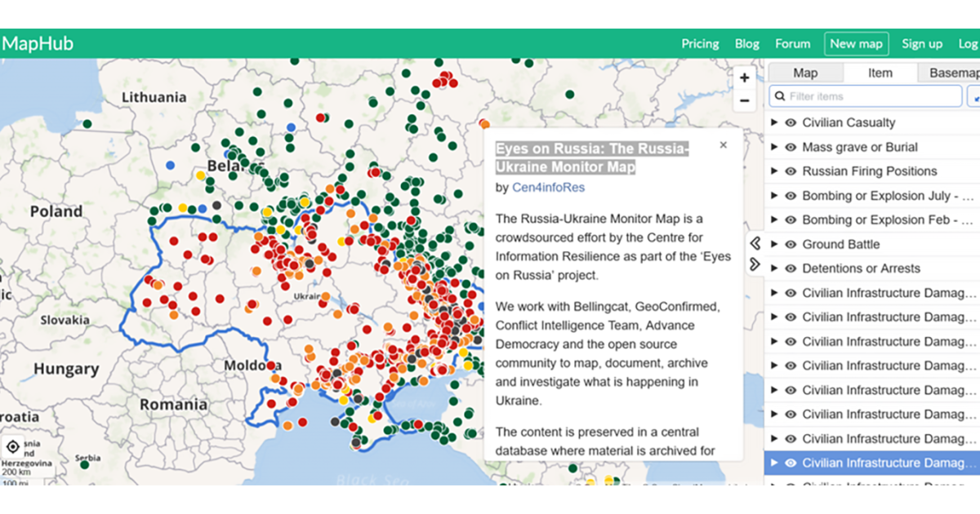Viewport: 980px width, 514px height.
Task: Select the Item tab
Action: click(880, 73)
